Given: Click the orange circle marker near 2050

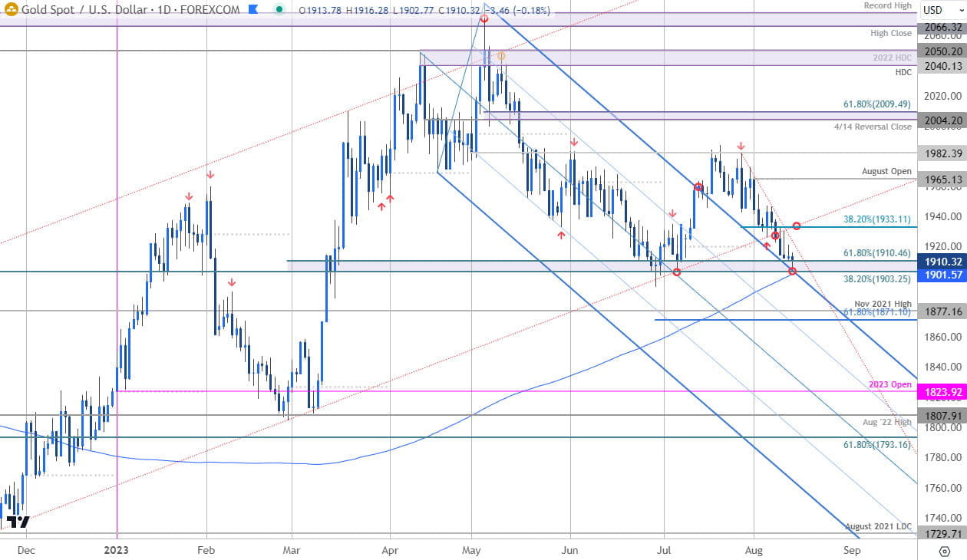Looking at the screenshot, I should 501,56.
